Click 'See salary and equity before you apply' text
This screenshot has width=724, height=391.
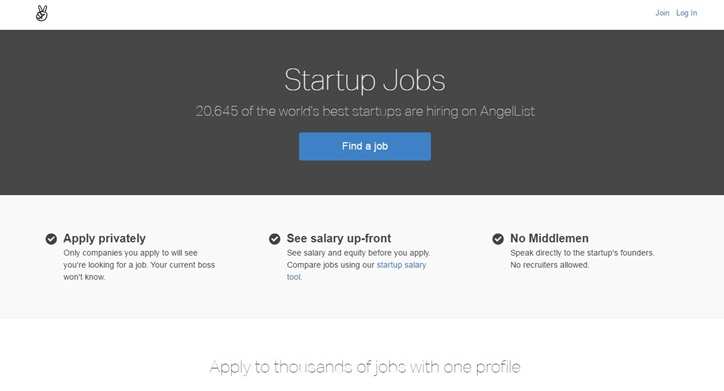[358, 253]
